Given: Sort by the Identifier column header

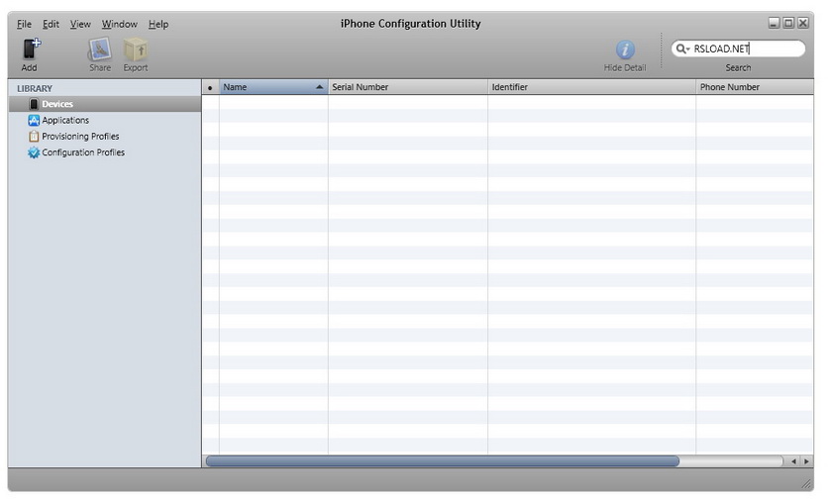Looking at the screenshot, I should (x=591, y=87).
